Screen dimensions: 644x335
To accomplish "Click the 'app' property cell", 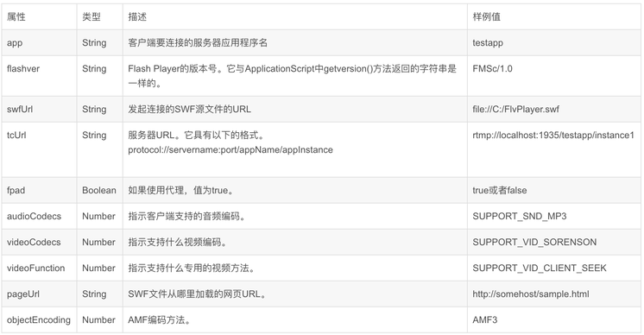I will tap(39, 42).
